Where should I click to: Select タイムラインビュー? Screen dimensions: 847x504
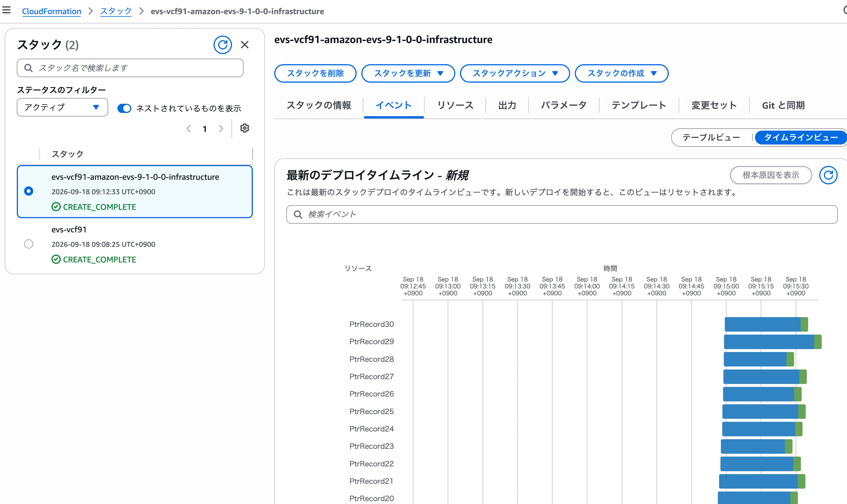[801, 138]
